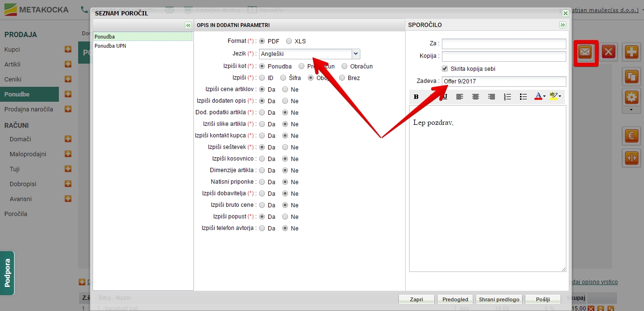Click the Zadeva subject field
This screenshot has width=644, height=311.
pyautogui.click(x=504, y=81)
